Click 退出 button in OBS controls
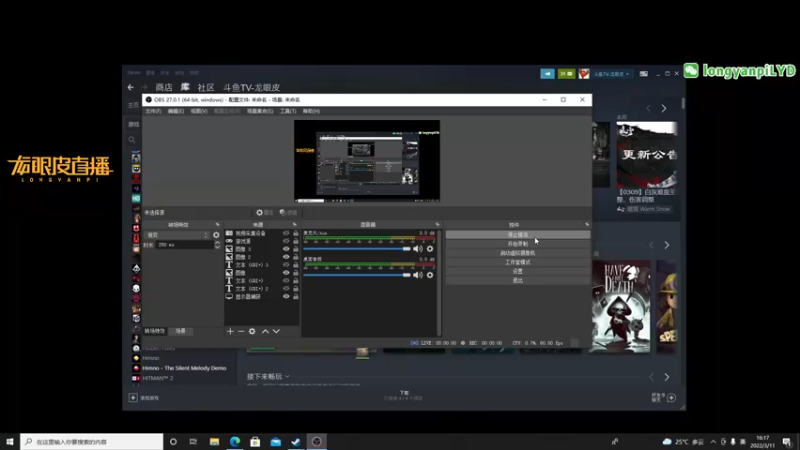Image resolution: width=800 pixels, height=450 pixels. click(518, 281)
